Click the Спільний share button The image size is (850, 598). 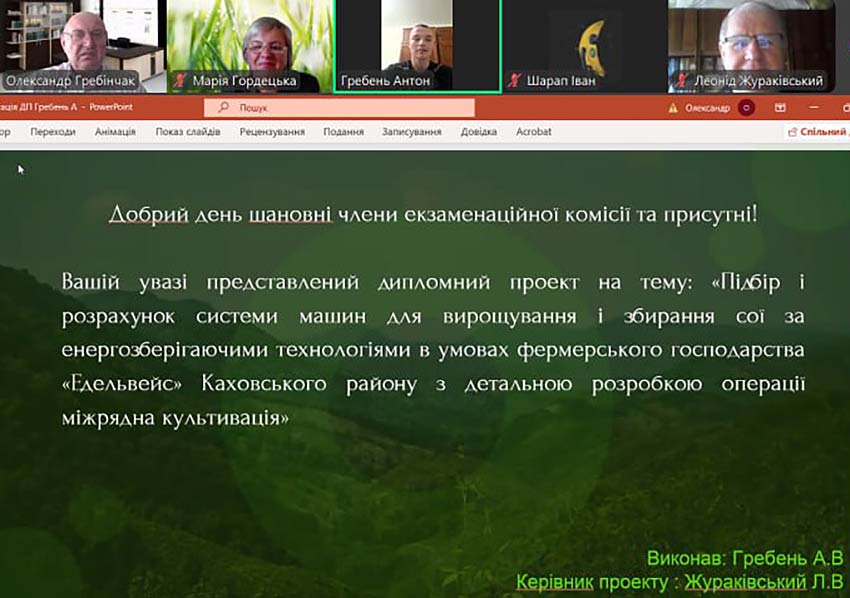[819, 131]
